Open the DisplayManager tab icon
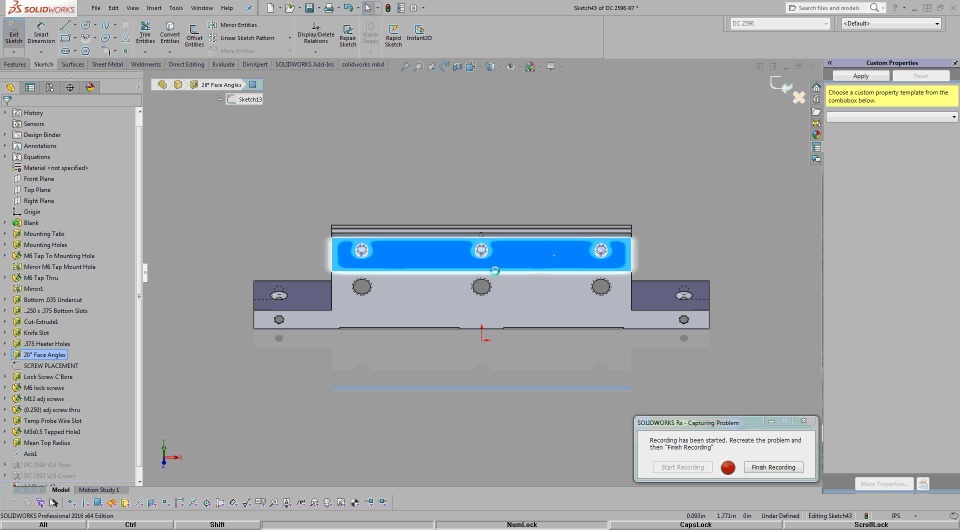 90,88
